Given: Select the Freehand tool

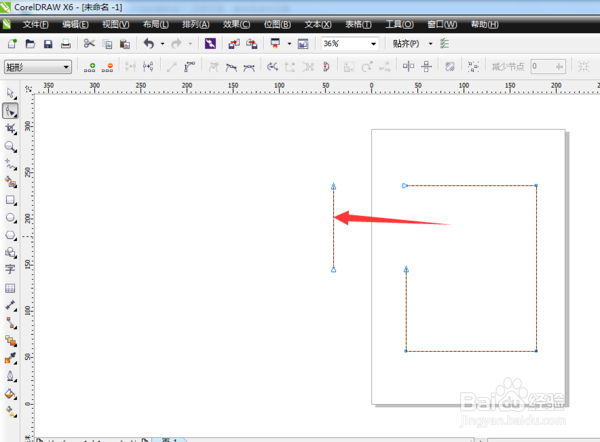Looking at the screenshot, I should pos(11,165).
